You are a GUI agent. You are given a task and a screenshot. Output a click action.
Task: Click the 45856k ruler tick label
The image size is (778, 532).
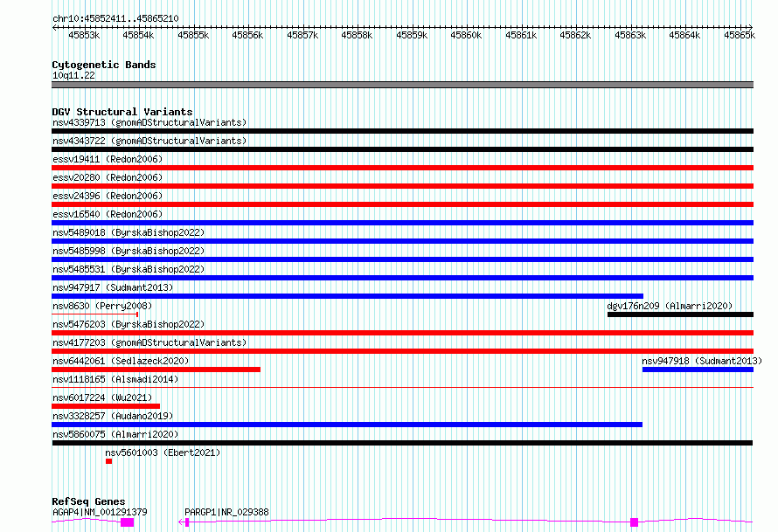[247, 35]
